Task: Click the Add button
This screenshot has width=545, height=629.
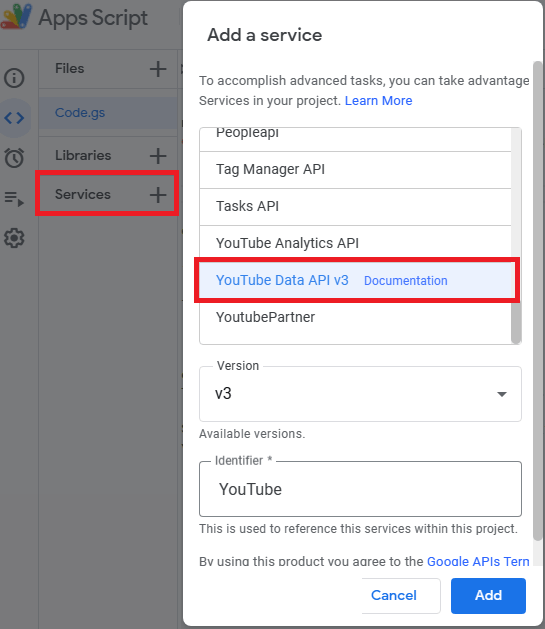Action: (488, 596)
